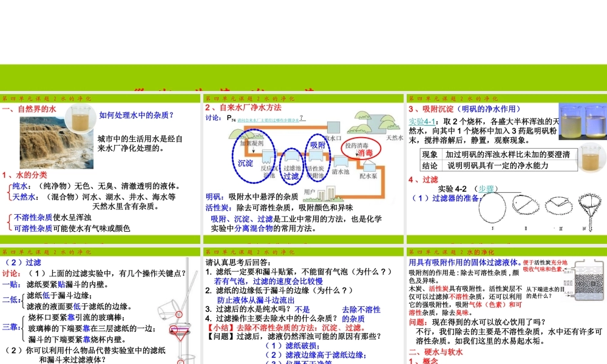Click the blue dashed circle labeled 吸附
The image size is (607, 364).
319,157
